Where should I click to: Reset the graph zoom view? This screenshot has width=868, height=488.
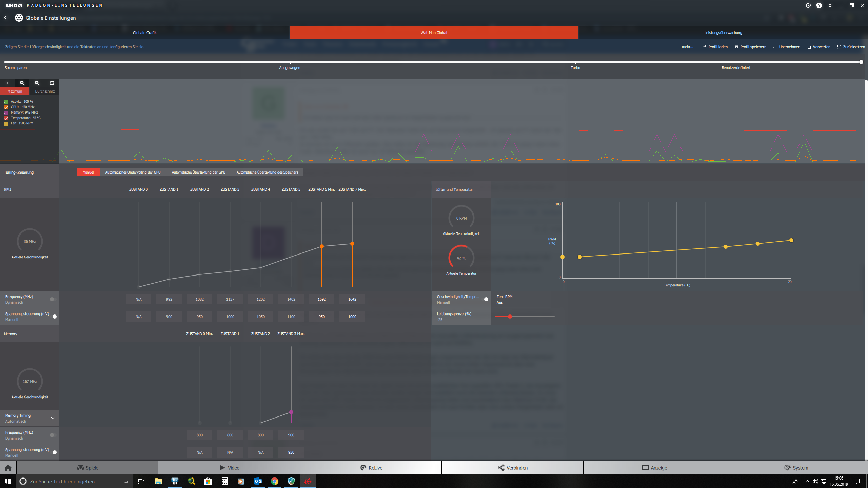(x=52, y=83)
